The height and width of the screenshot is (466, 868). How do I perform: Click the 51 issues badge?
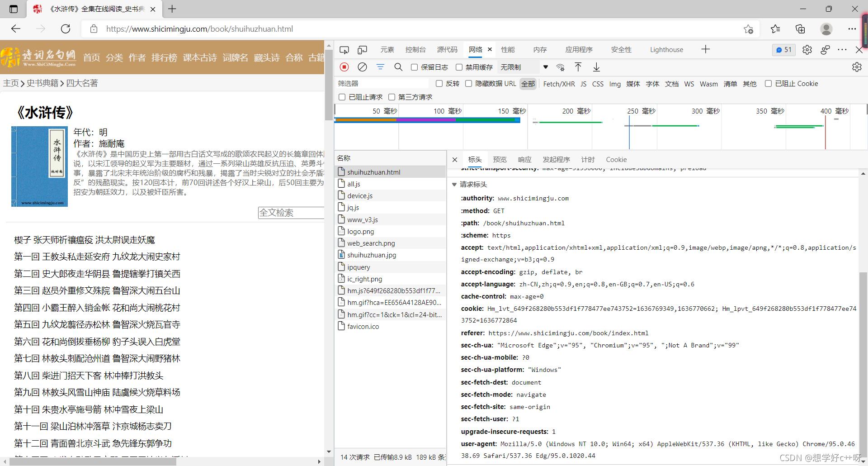click(784, 50)
